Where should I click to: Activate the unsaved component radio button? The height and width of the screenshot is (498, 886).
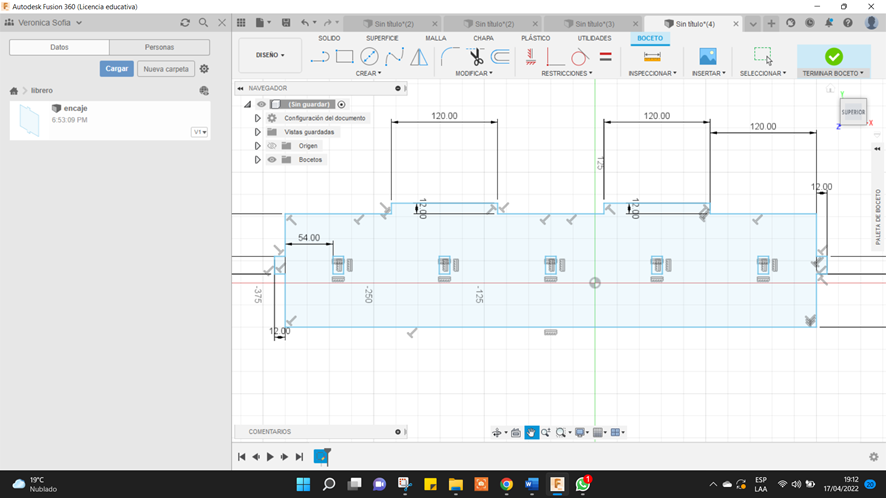coord(341,104)
